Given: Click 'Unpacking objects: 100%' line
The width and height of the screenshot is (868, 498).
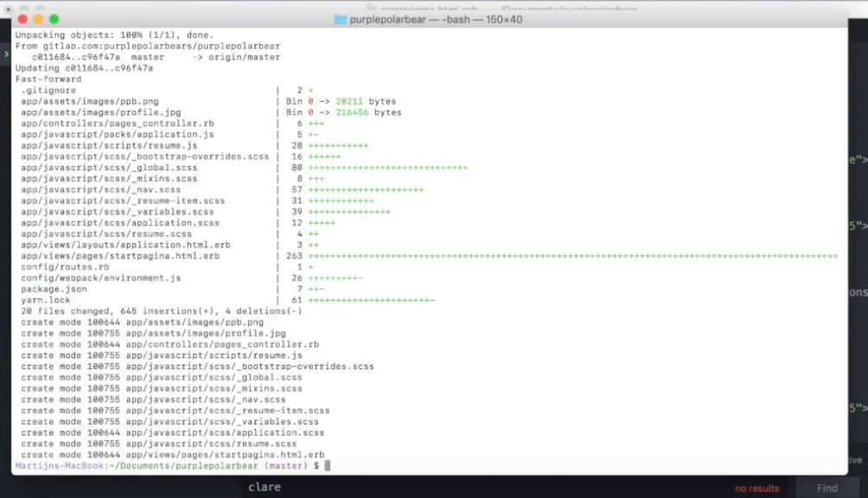Looking at the screenshot, I should point(115,35).
